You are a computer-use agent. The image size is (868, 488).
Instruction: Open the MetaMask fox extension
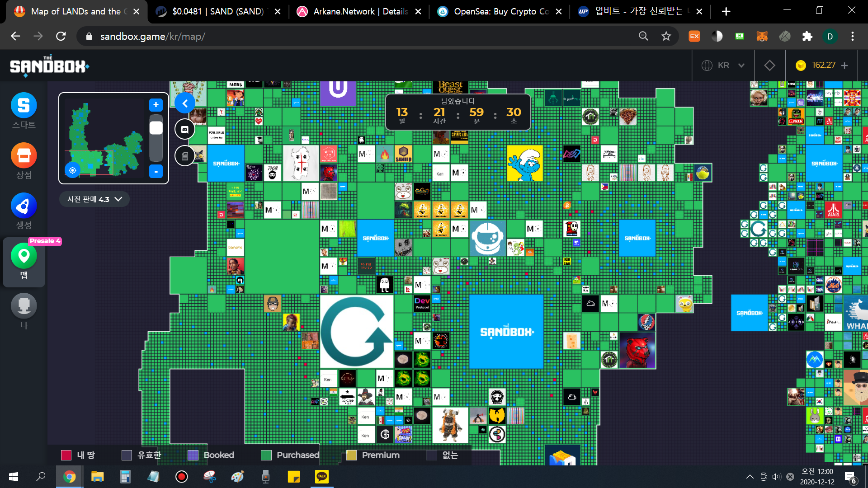click(x=762, y=36)
